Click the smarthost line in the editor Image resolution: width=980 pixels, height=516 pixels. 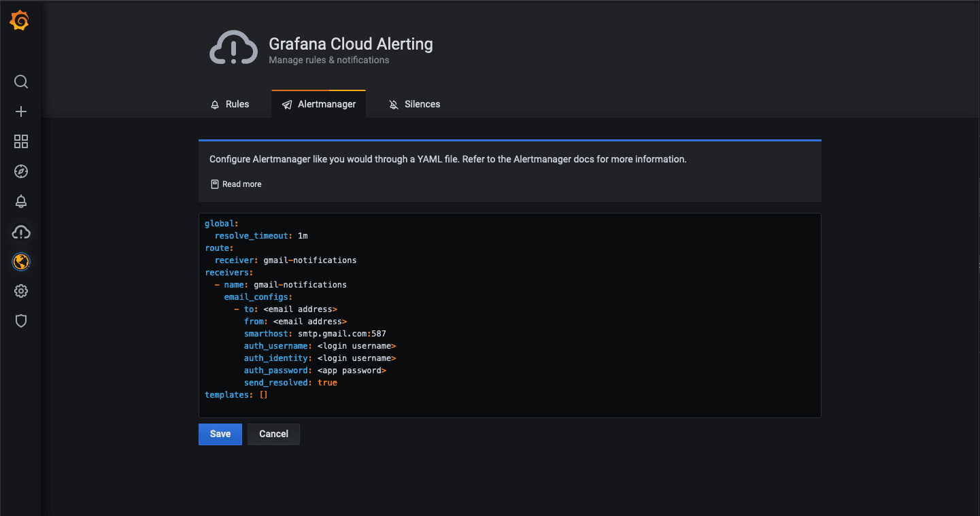[315, 334]
